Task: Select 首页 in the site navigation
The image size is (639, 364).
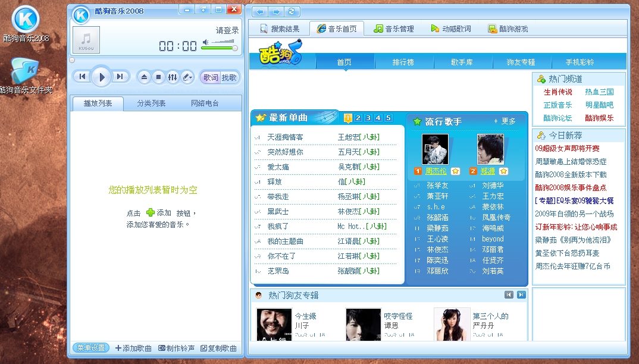Action: point(344,62)
